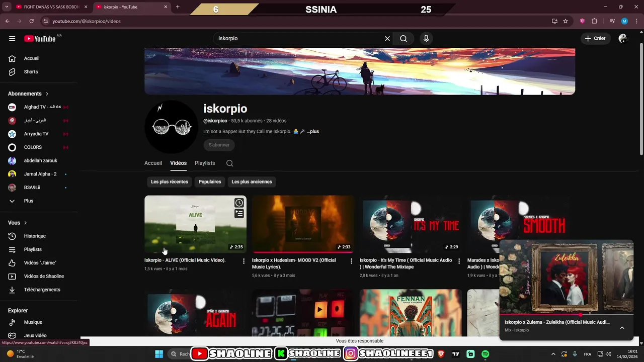Expand the Vous section chevron
The image size is (644, 362).
coord(26,223)
